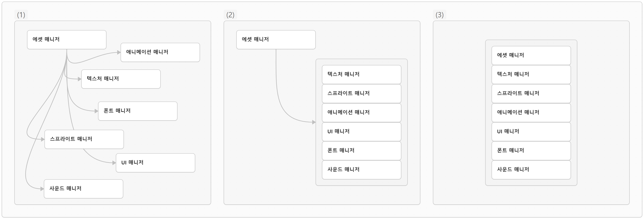The height and width of the screenshot is (219, 644).
Task: Select the 폰트 매니저 node in diagram (1)
Action: click(x=137, y=111)
